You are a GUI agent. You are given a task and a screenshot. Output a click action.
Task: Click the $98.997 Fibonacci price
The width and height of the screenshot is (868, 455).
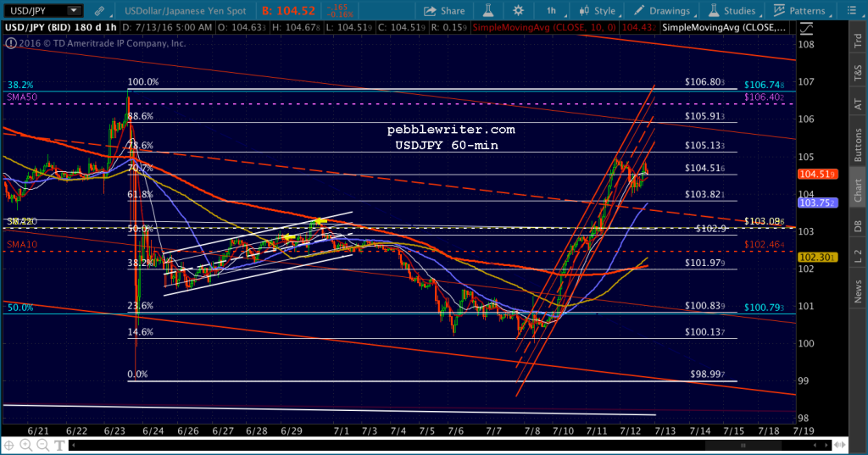(x=707, y=375)
